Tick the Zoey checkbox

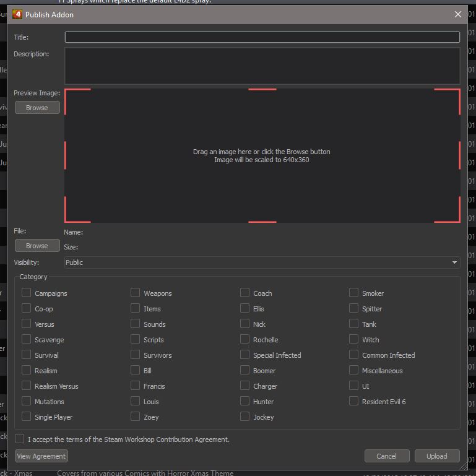click(135, 417)
